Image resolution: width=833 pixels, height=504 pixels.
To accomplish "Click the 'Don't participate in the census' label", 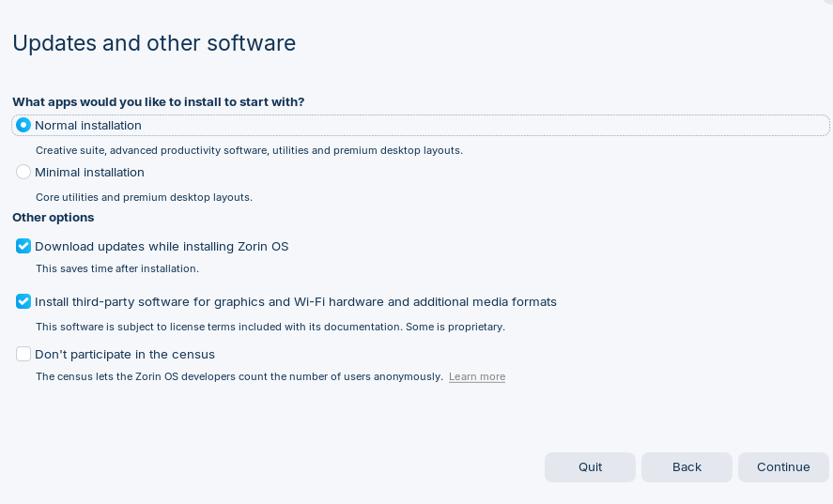I will click(x=125, y=354).
